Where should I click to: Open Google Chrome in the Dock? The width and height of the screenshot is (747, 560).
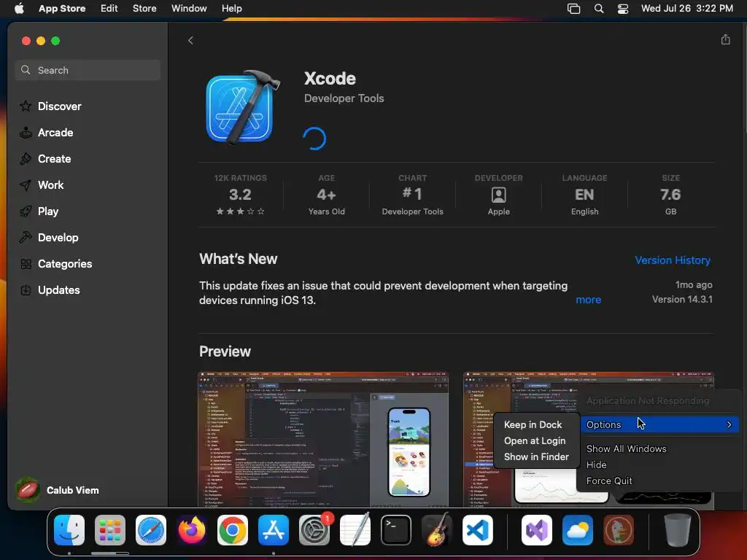233,530
